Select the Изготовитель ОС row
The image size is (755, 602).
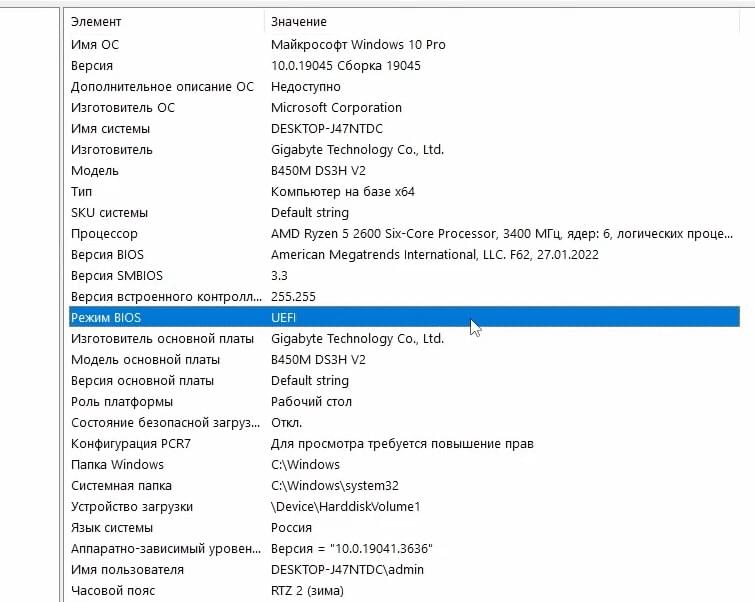(x=404, y=108)
